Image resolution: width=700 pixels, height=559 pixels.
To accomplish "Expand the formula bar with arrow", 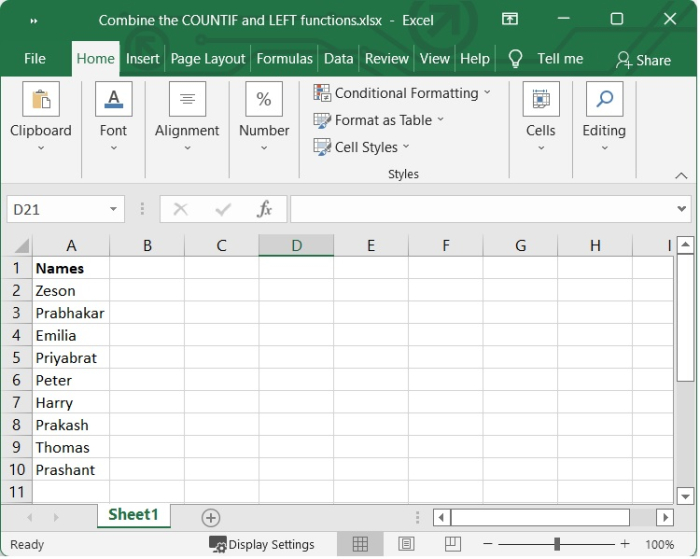I will click(681, 209).
